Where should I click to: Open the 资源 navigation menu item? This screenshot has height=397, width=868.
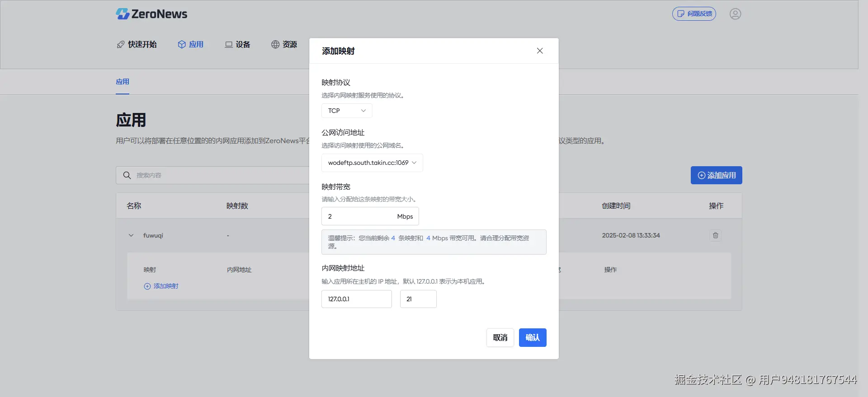284,44
